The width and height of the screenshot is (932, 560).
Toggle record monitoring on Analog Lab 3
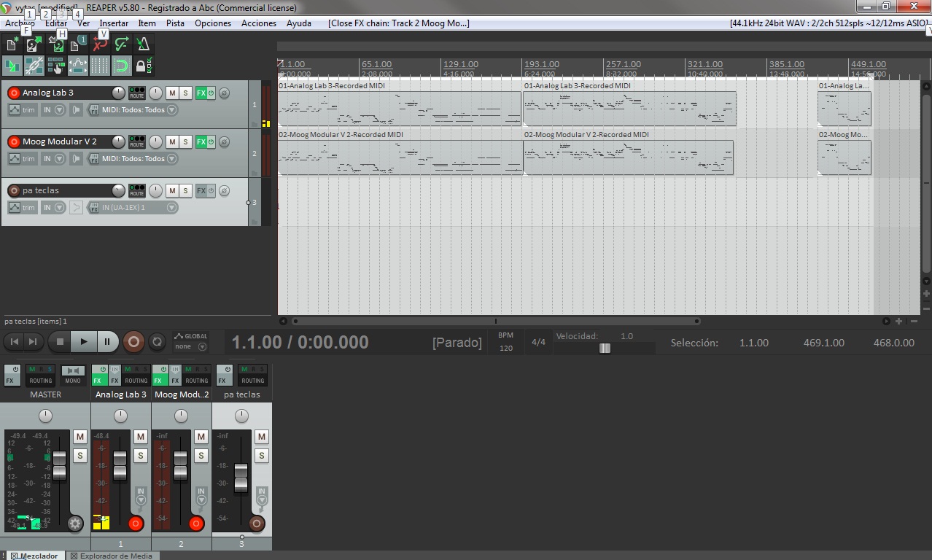(x=76, y=110)
